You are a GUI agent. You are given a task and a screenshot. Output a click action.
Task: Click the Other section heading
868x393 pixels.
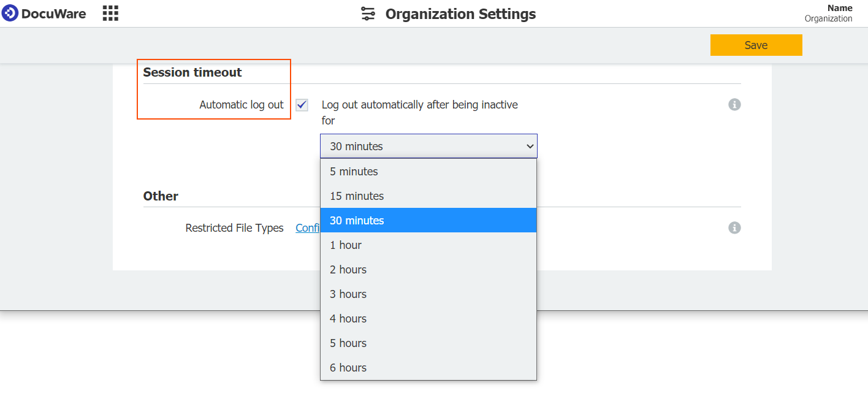[160, 196]
